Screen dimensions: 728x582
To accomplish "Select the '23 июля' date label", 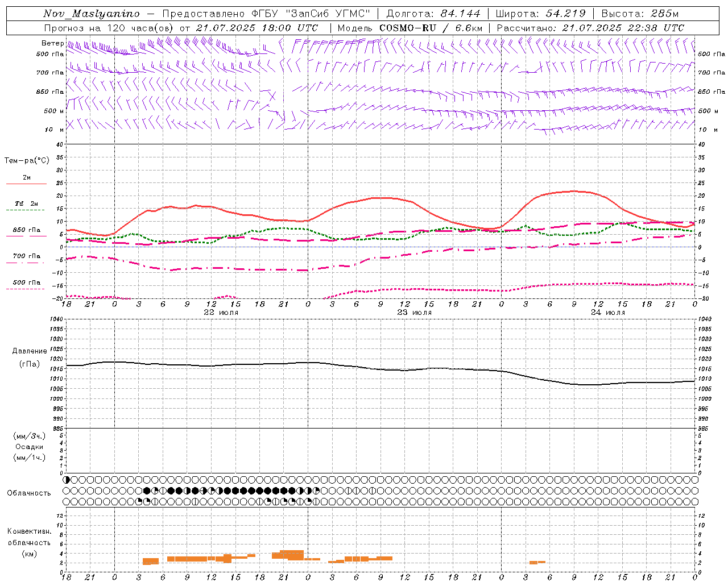I will [415, 313].
